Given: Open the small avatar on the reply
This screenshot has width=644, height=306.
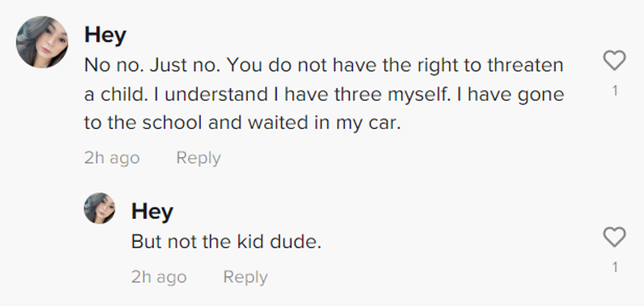Looking at the screenshot, I should pyautogui.click(x=100, y=208).
